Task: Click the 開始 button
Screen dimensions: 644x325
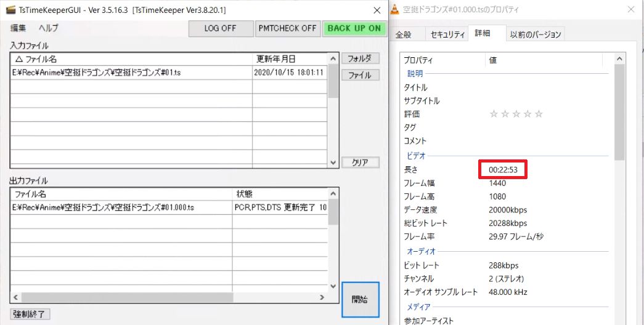Action: (x=360, y=300)
